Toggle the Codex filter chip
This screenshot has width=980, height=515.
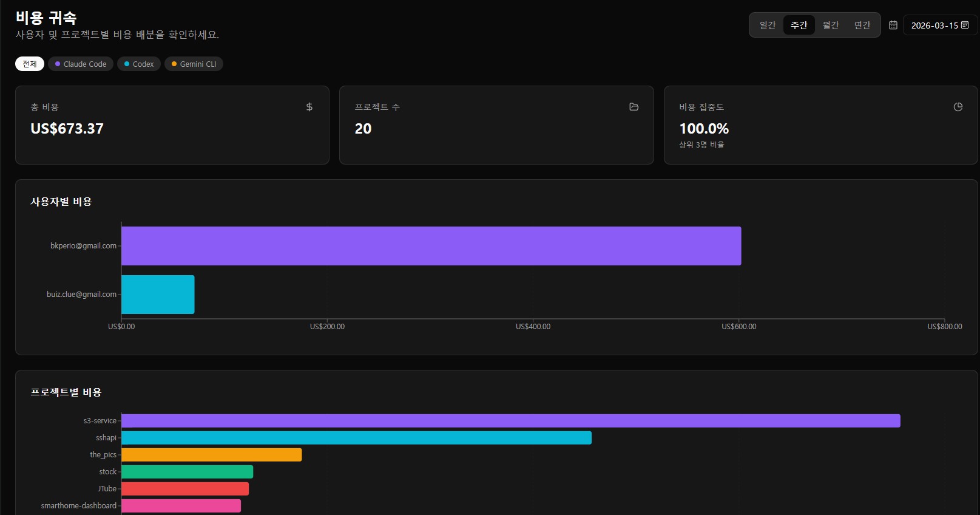click(x=139, y=64)
